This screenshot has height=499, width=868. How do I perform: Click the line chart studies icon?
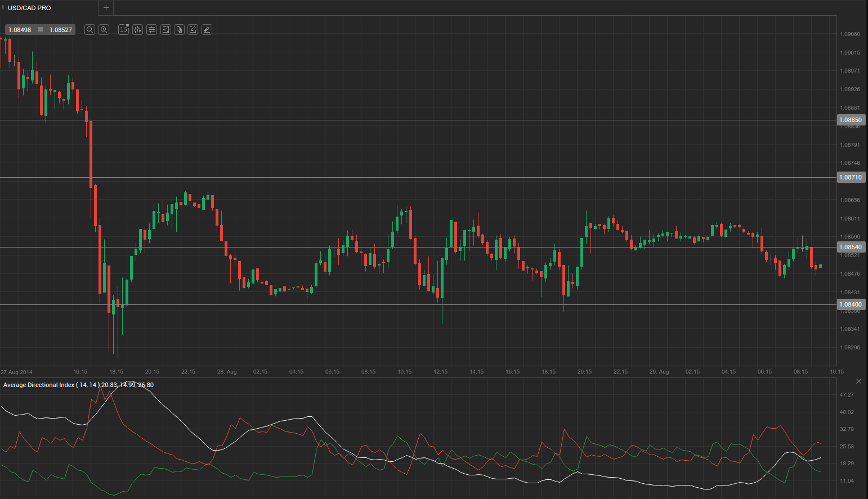(165, 30)
